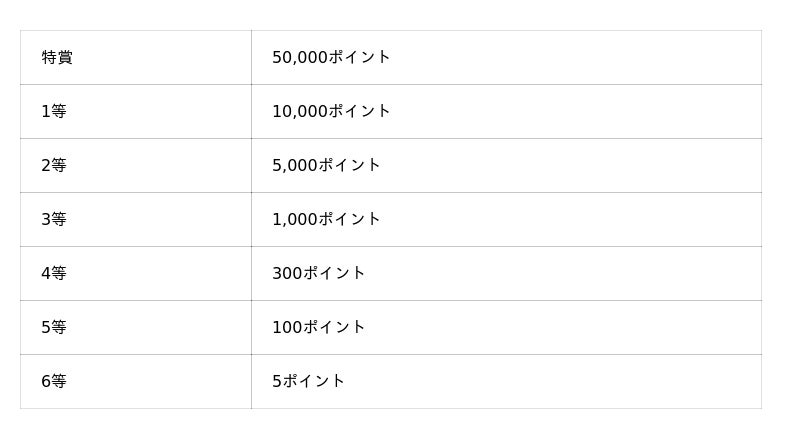
Task: Click the 6等 row label
Action: coord(54,382)
